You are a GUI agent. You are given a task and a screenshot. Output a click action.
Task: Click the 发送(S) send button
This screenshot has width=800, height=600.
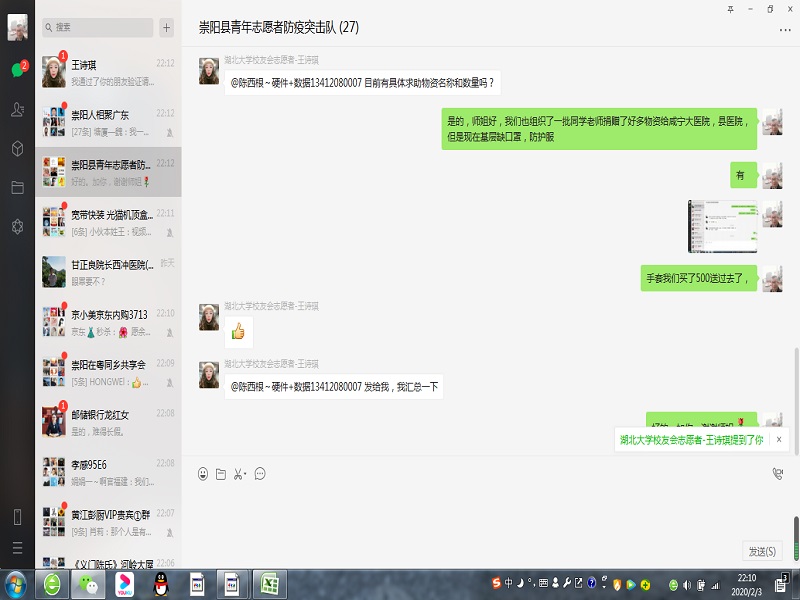pyautogui.click(x=762, y=551)
